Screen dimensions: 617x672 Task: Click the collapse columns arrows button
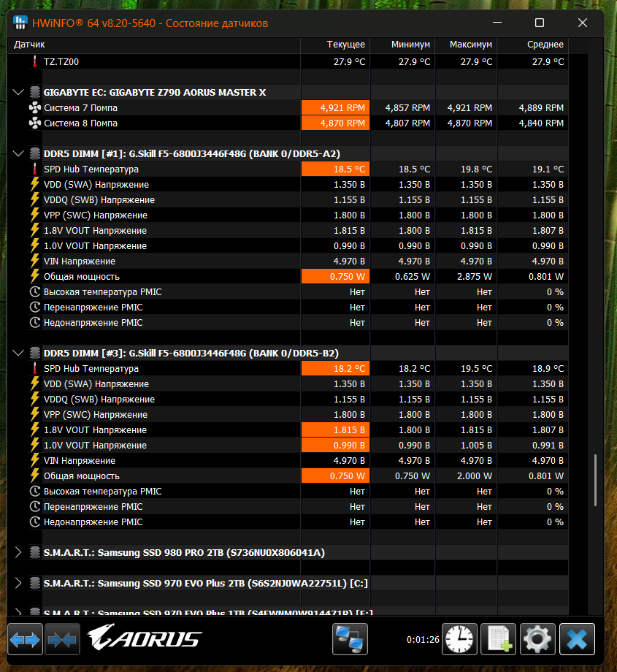click(63, 639)
